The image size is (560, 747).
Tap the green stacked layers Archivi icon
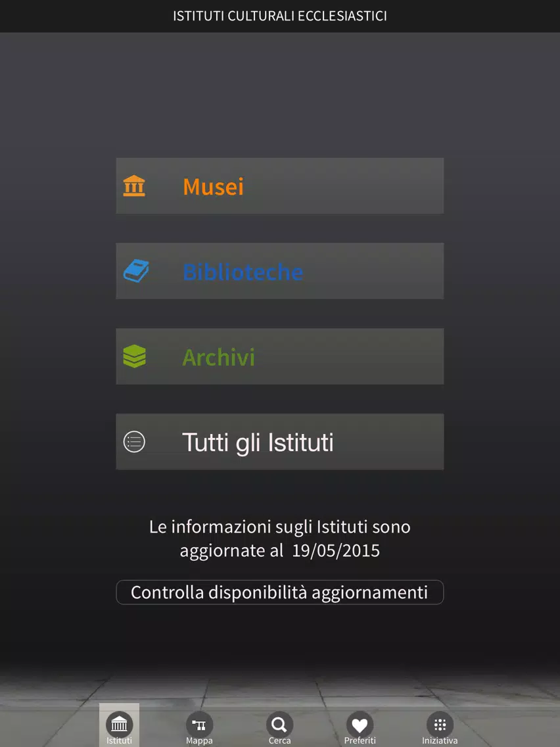pos(134,356)
